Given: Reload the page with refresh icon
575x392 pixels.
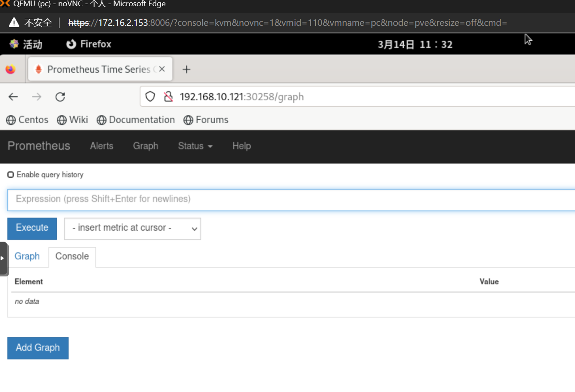Looking at the screenshot, I should tap(60, 97).
